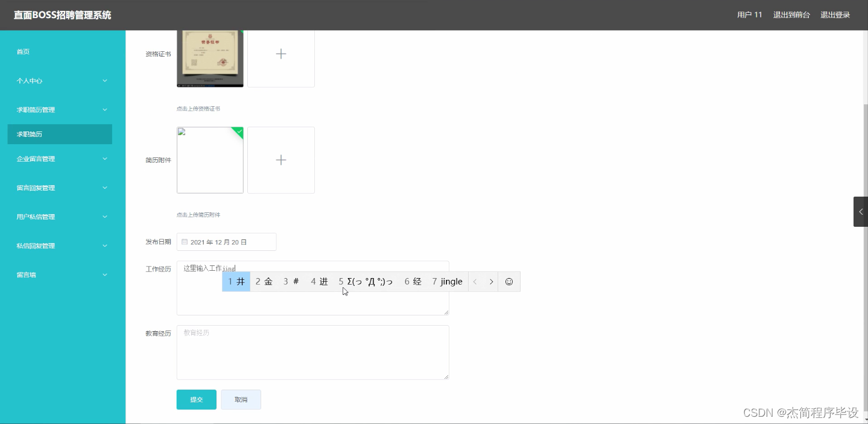Open the emoji picker in the input candidate bar
Screen dimensions: 868x424
[x=508, y=281]
